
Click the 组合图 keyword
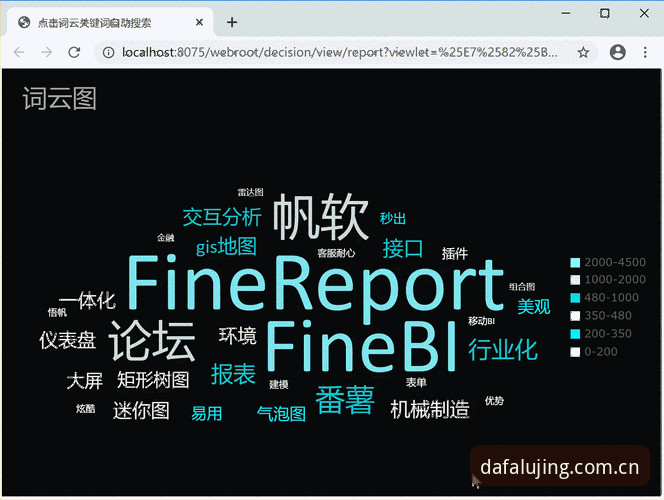coord(522,287)
